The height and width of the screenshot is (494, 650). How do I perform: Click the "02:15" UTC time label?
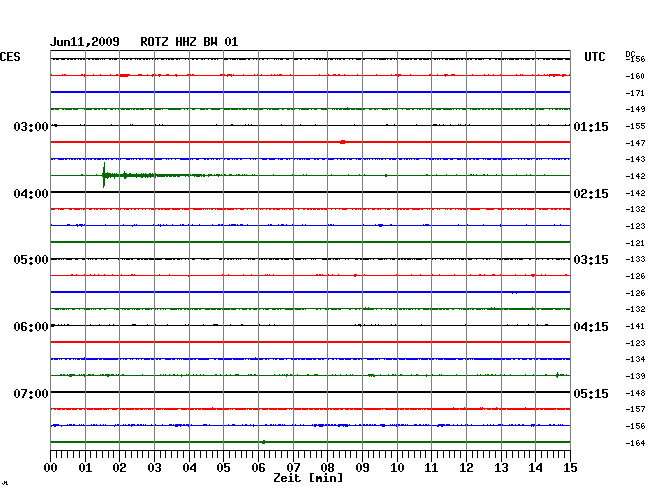click(591, 194)
